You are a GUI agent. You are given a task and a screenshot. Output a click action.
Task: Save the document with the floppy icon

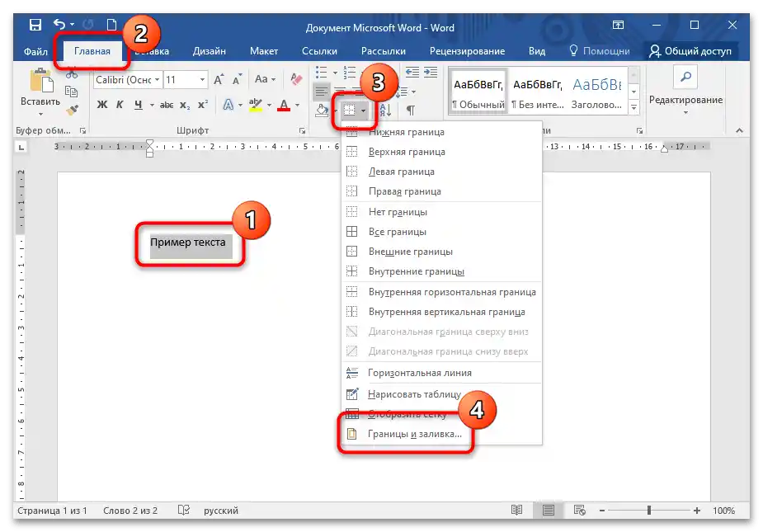[35, 25]
